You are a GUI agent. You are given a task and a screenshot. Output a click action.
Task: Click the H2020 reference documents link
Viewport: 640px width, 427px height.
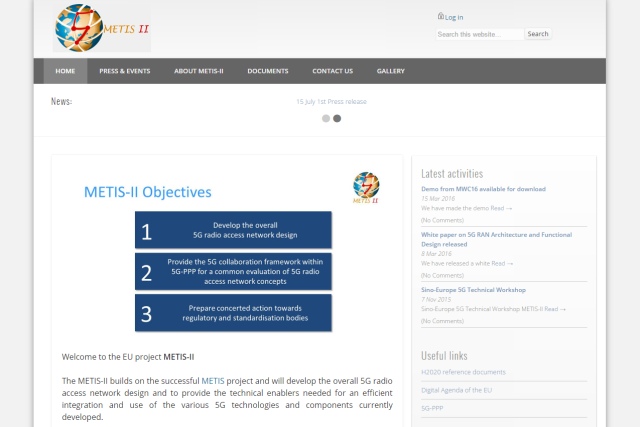coord(463,372)
